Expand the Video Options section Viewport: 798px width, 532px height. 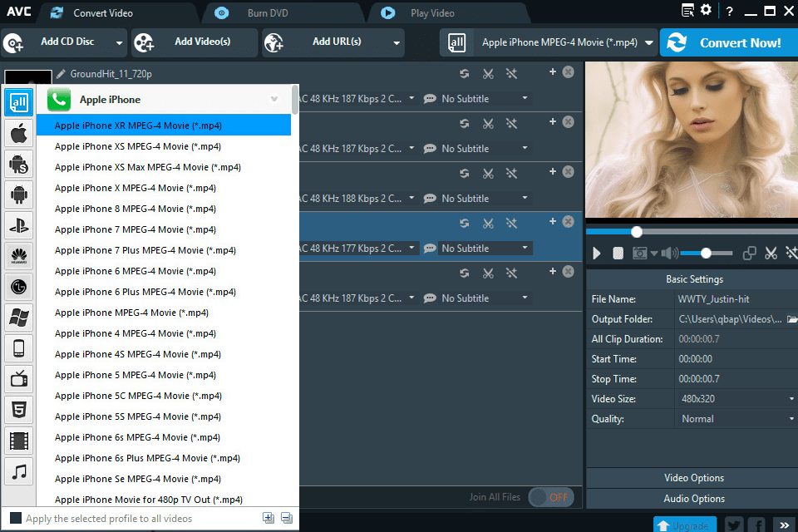tap(693, 477)
